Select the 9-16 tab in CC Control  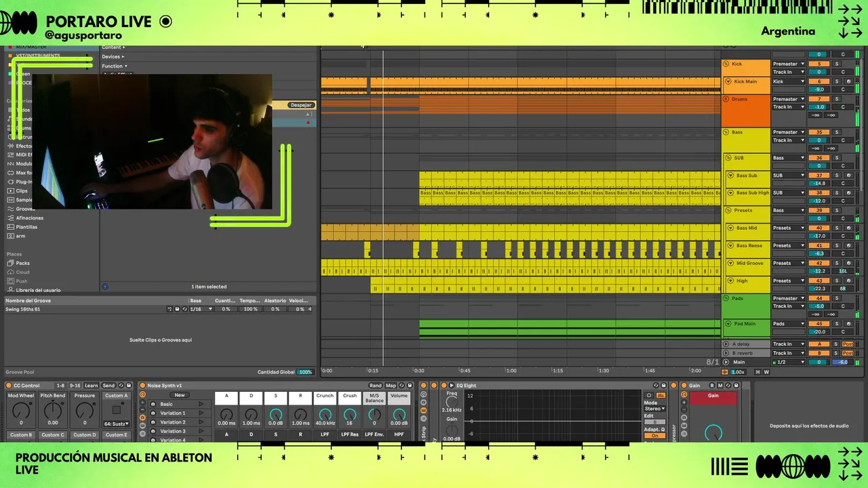(75, 386)
